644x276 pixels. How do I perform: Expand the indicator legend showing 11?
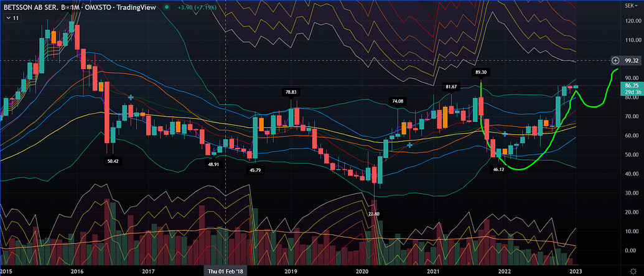click(12, 19)
